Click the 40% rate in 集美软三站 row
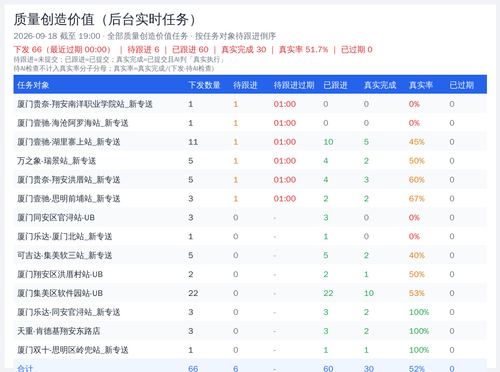Screen dimensions: 500x372 (417, 255)
